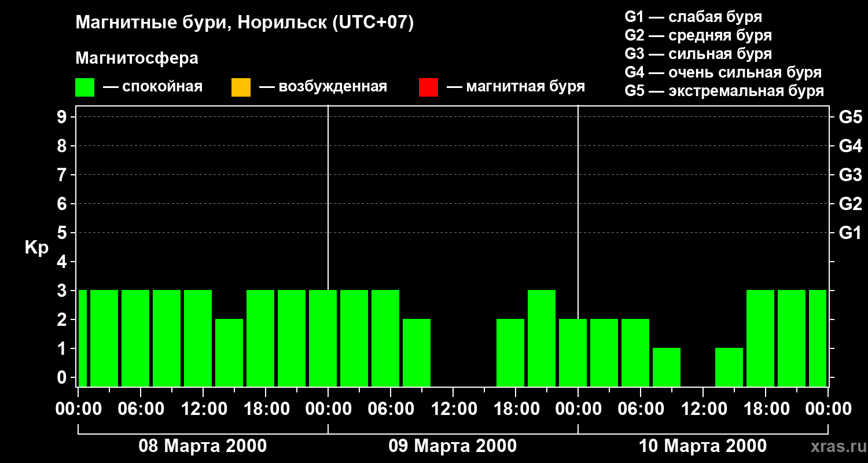Image resolution: width=868 pixels, height=463 pixels.
Task: Click the G1 label on right axis
Action: click(x=850, y=233)
